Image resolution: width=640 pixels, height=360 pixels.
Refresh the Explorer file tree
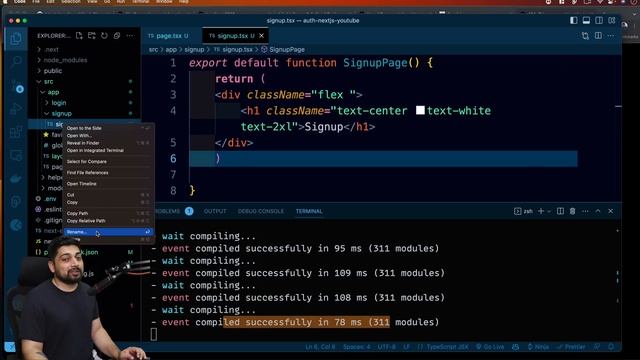[104, 36]
